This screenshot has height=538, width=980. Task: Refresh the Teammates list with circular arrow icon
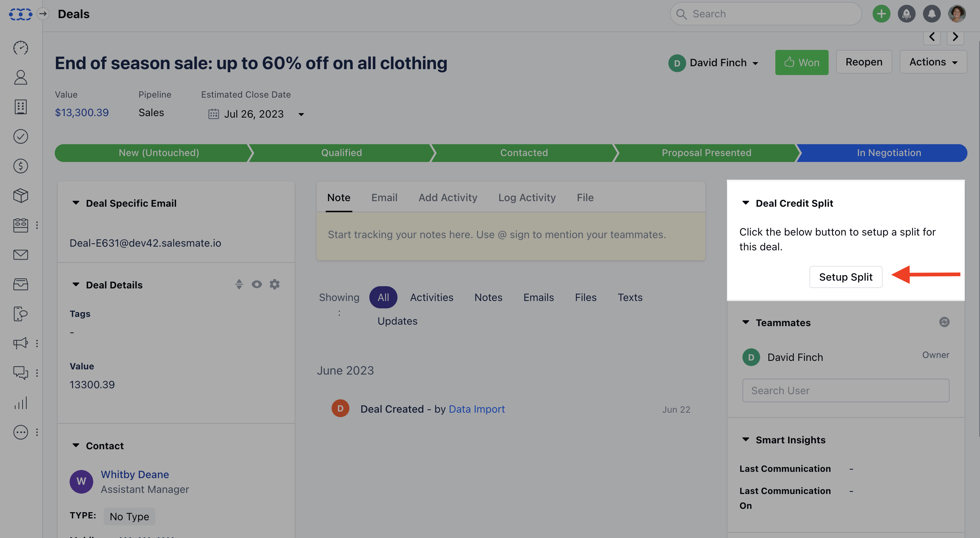pyautogui.click(x=944, y=322)
